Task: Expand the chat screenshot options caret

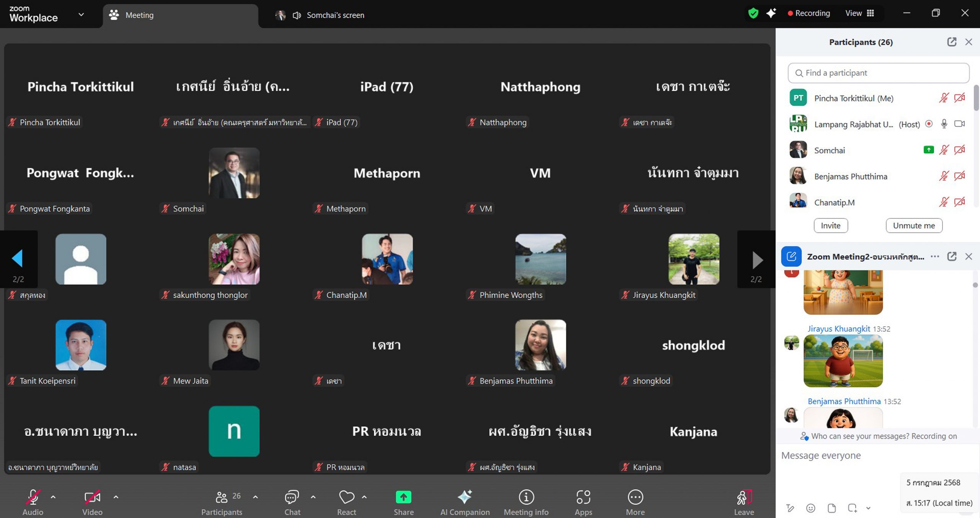Action: click(868, 508)
